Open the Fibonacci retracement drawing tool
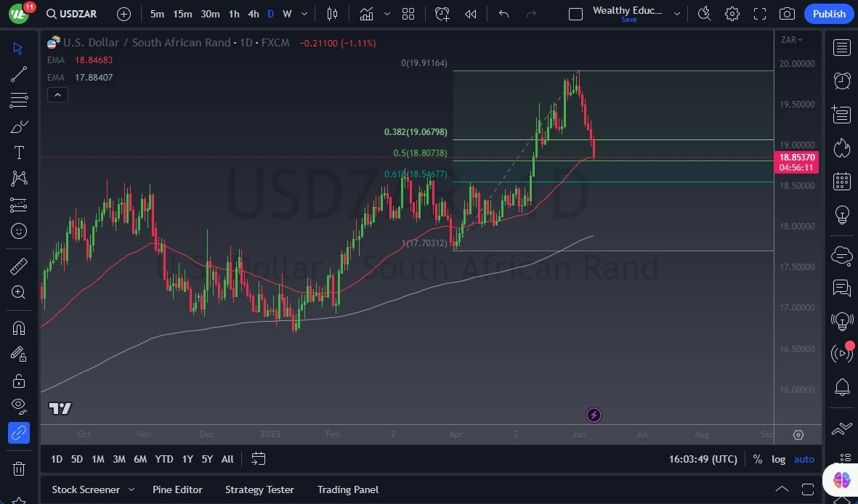Image resolution: width=858 pixels, height=504 pixels. tap(18, 99)
